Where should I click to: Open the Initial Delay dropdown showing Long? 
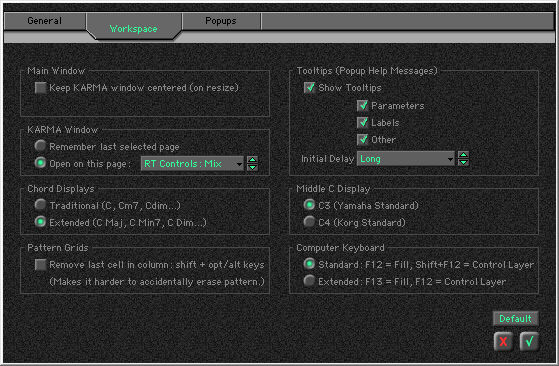(x=406, y=159)
